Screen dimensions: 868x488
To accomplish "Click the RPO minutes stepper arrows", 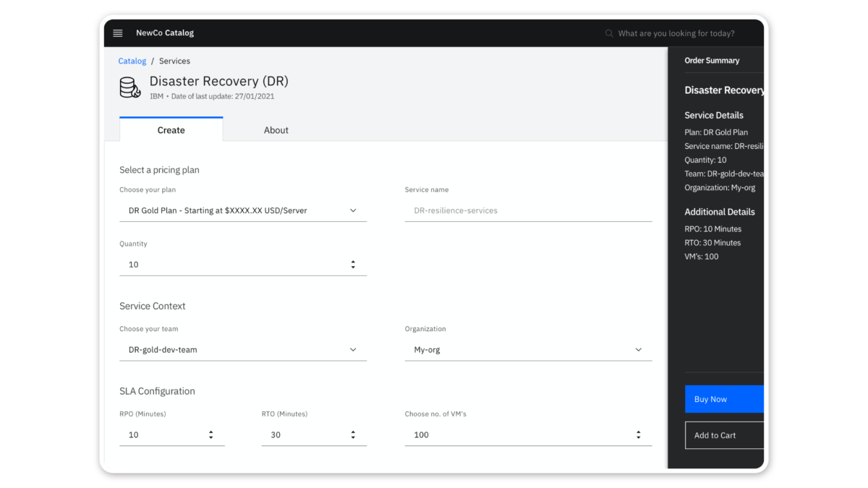I will coord(210,435).
